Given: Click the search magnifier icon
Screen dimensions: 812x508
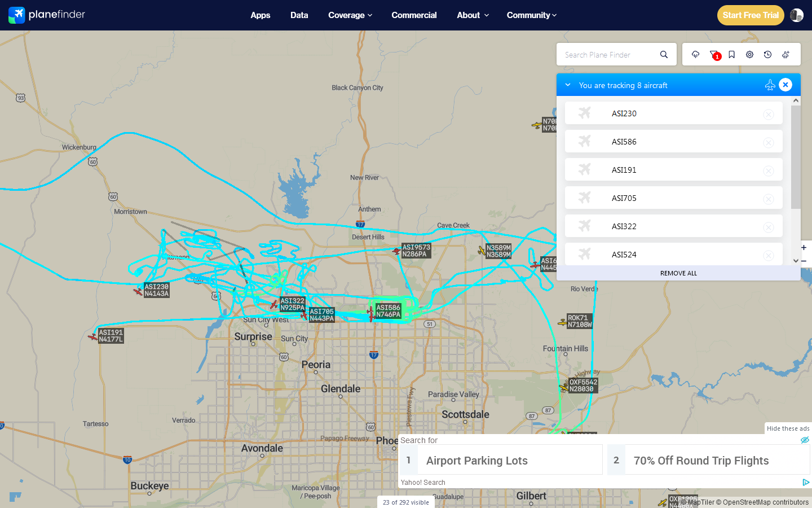Looking at the screenshot, I should click(664, 55).
